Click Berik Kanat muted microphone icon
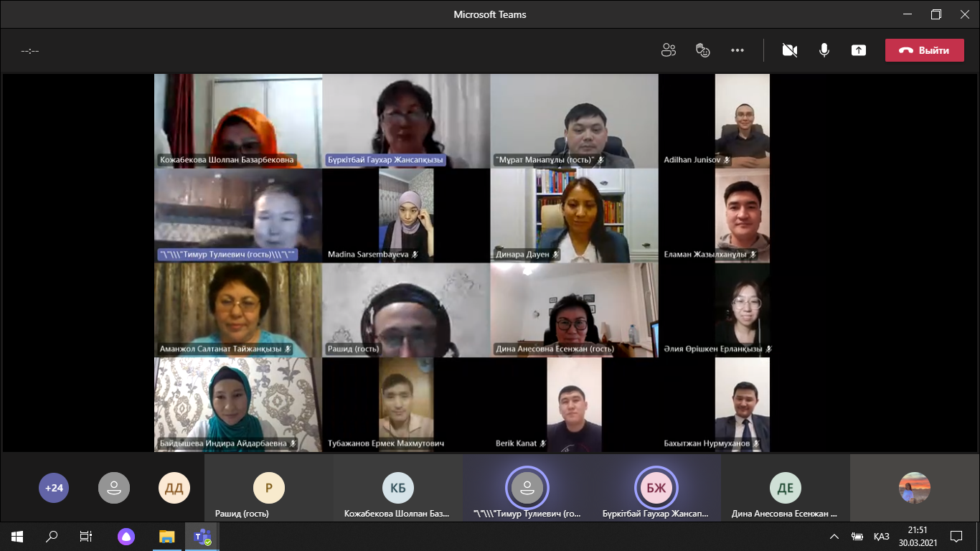The height and width of the screenshot is (551, 980). pos(543,444)
